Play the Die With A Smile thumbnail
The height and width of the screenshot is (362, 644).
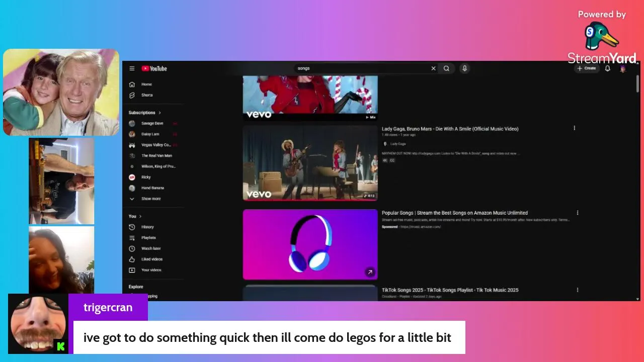pyautogui.click(x=310, y=163)
